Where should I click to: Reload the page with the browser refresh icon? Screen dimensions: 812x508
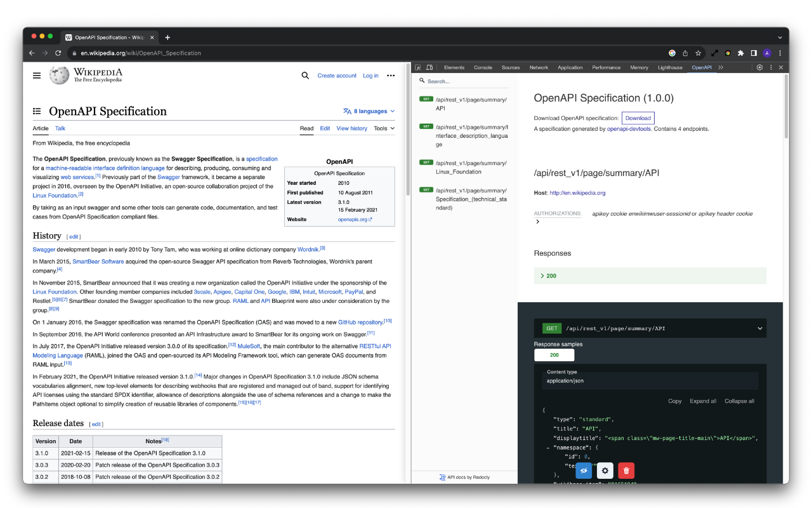pos(58,53)
